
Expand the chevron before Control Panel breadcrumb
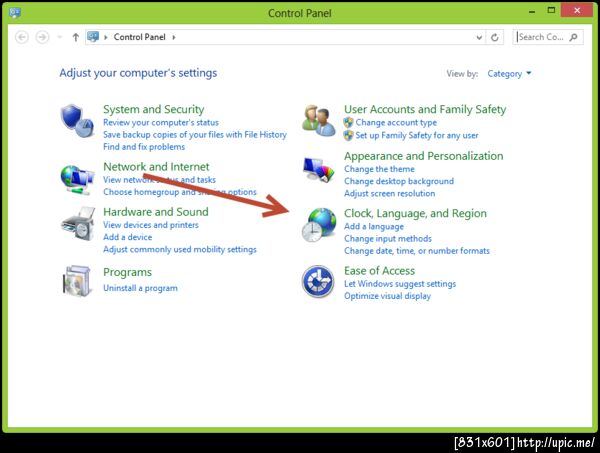pyautogui.click(x=106, y=37)
